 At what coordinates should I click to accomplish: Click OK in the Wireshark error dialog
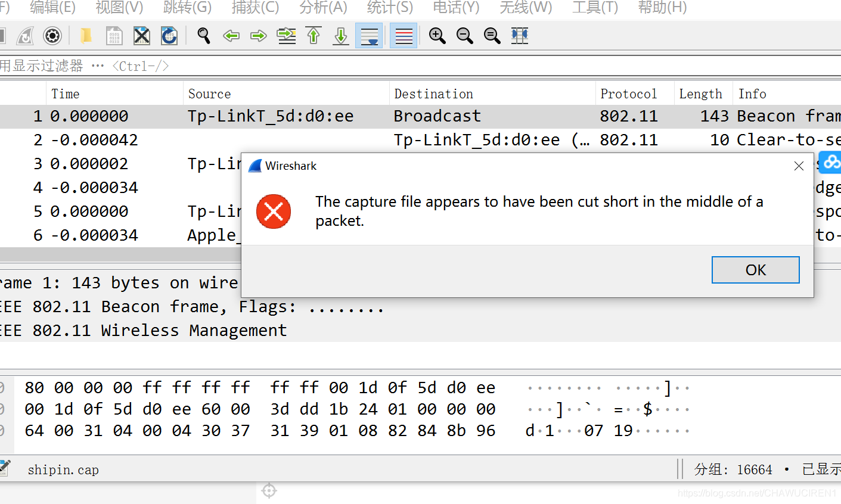(x=755, y=270)
